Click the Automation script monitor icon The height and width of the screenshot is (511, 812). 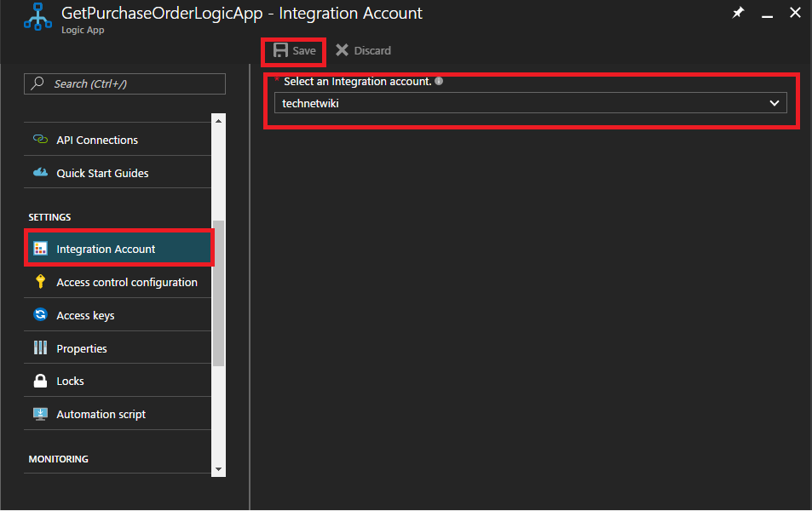pyautogui.click(x=40, y=414)
